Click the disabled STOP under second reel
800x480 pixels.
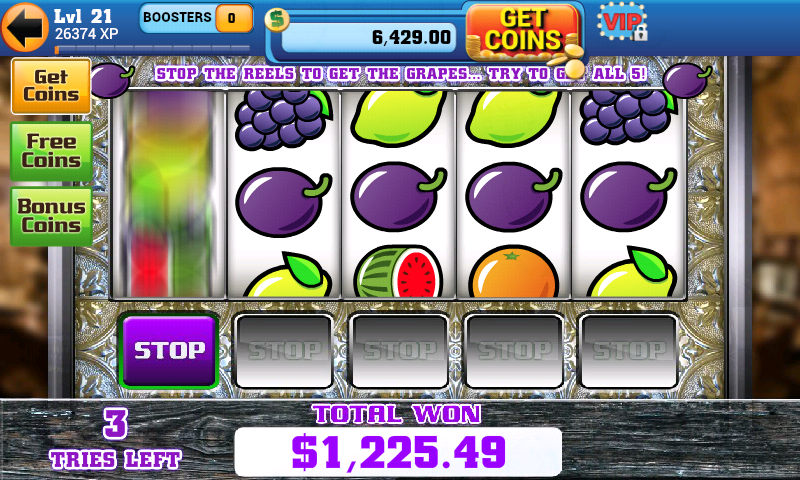(x=284, y=351)
